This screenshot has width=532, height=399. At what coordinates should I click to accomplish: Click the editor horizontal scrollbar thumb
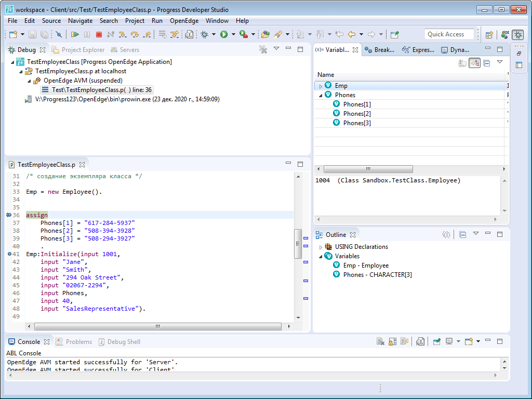tap(158, 326)
